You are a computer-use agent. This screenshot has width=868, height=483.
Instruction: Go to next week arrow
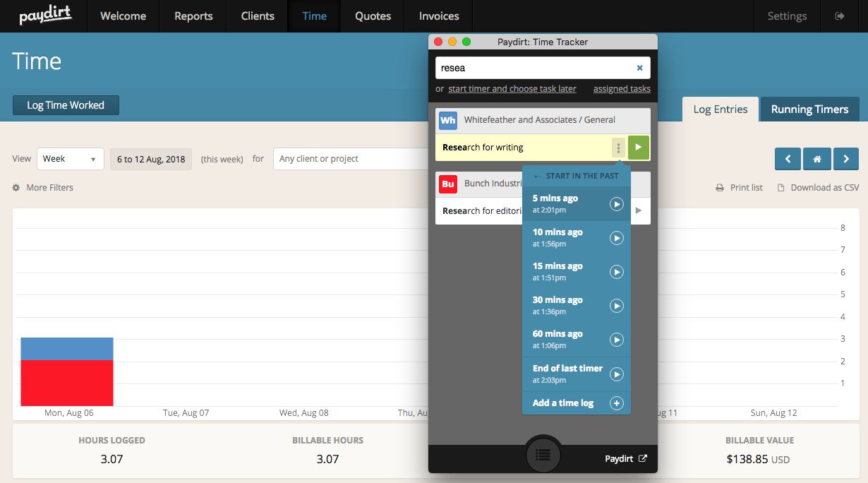[x=845, y=160]
